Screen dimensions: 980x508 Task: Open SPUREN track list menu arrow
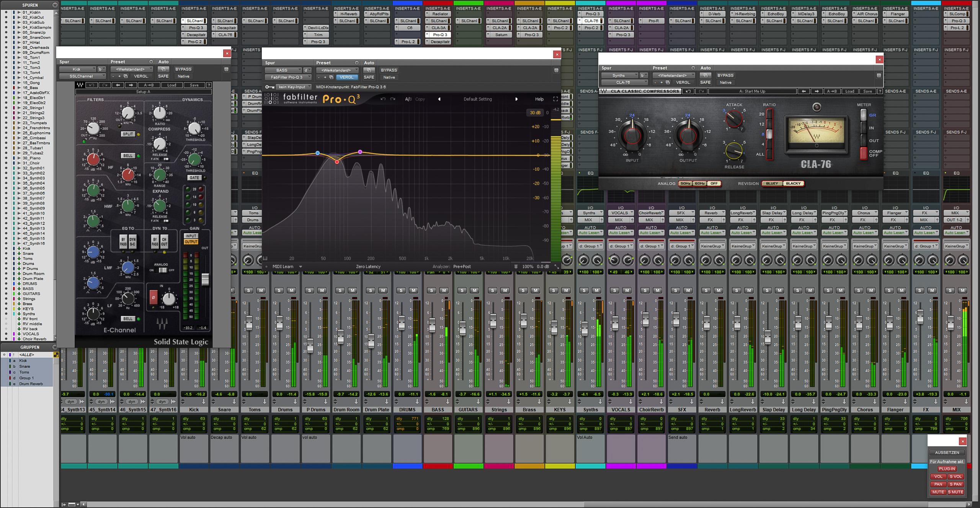tap(55, 5)
